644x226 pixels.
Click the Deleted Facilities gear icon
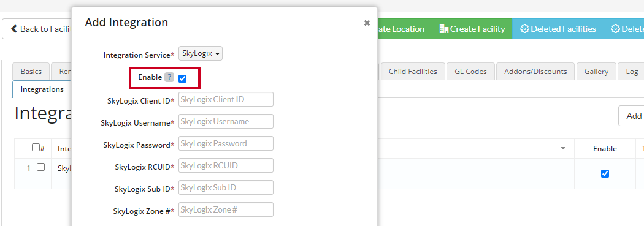[x=524, y=29]
